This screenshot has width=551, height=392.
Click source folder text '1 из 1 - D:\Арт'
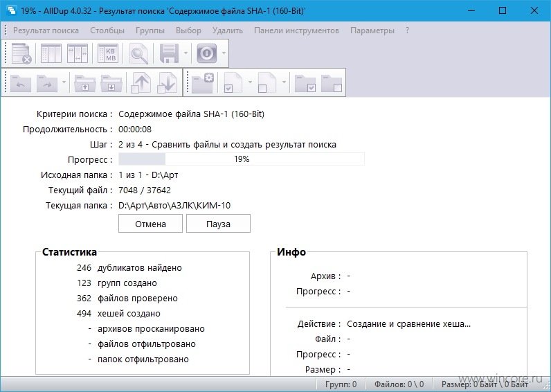coord(148,175)
